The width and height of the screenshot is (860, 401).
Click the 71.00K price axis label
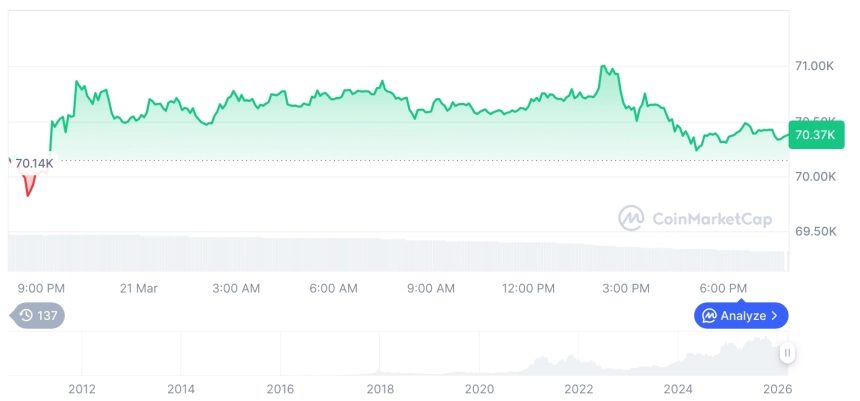pos(814,66)
